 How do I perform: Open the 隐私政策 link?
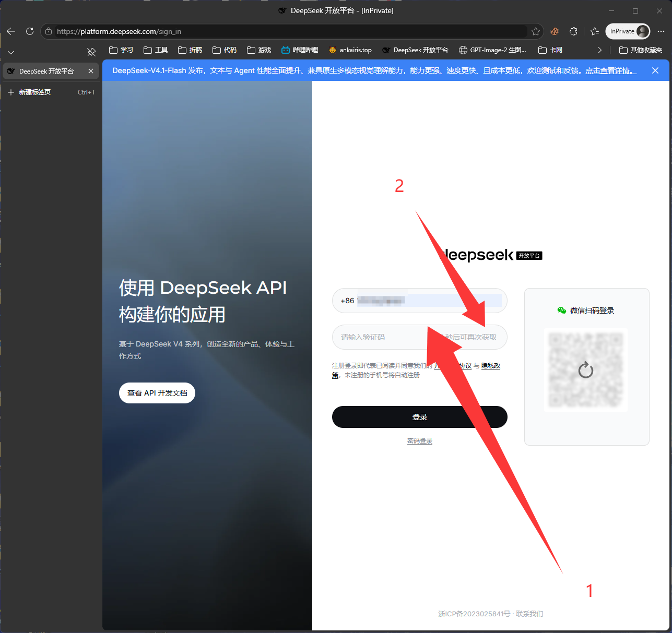click(x=491, y=366)
